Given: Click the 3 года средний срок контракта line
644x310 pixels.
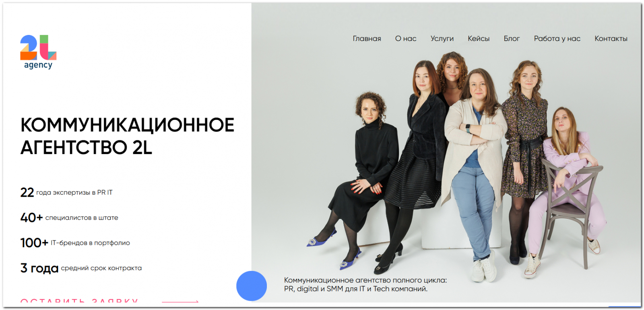Looking at the screenshot, I should pyautogui.click(x=81, y=268).
